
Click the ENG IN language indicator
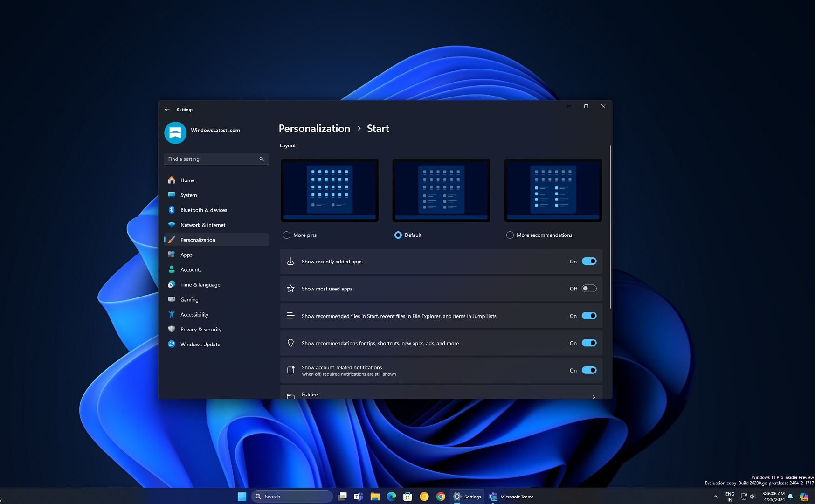click(x=730, y=497)
